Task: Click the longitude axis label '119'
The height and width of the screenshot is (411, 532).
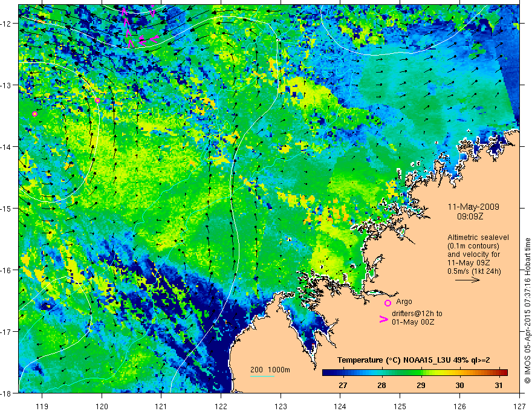Action: pos(42,406)
